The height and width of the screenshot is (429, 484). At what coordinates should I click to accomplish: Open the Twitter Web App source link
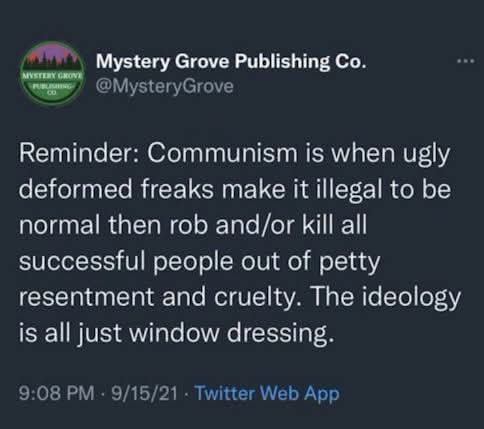click(x=267, y=393)
